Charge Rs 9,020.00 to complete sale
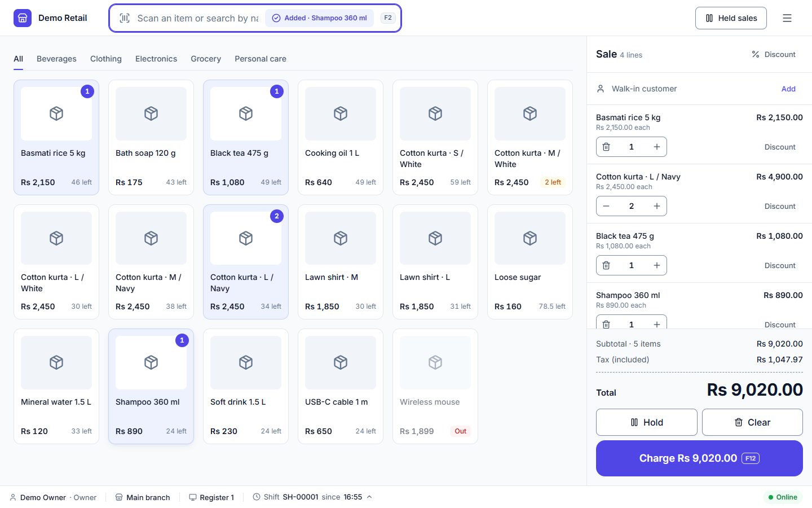This screenshot has height=508, width=812. 699,458
